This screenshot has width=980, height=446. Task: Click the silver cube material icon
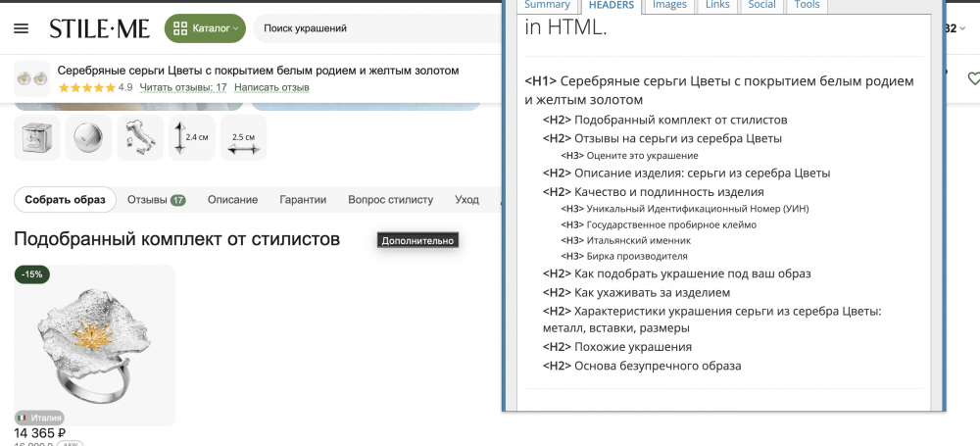click(x=37, y=137)
